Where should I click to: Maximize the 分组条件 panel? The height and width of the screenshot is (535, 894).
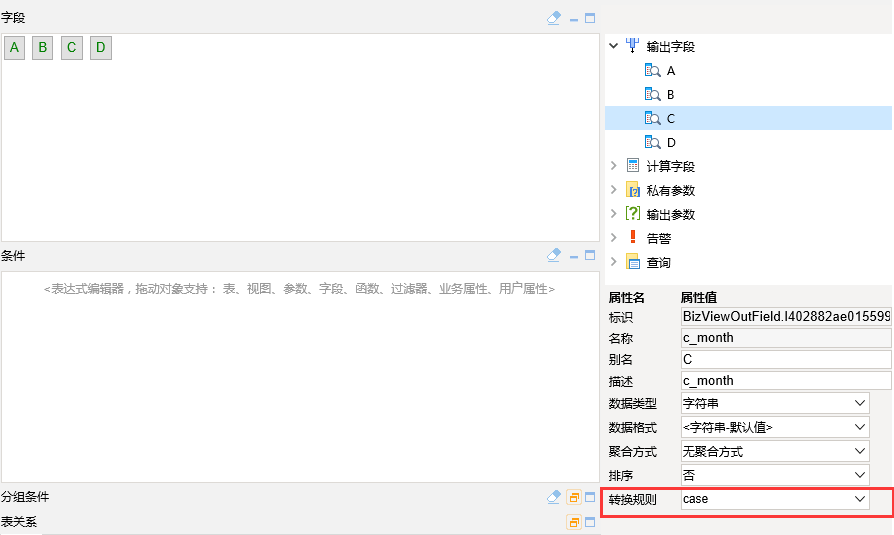pyautogui.click(x=590, y=497)
